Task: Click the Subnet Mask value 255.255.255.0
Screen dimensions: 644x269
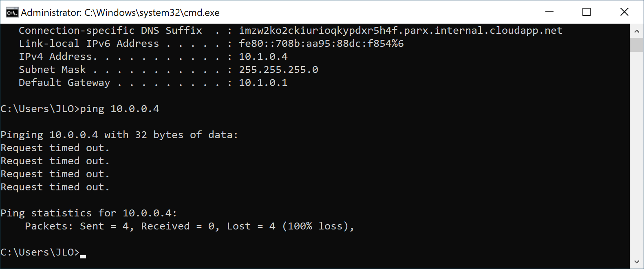Action: tap(278, 70)
